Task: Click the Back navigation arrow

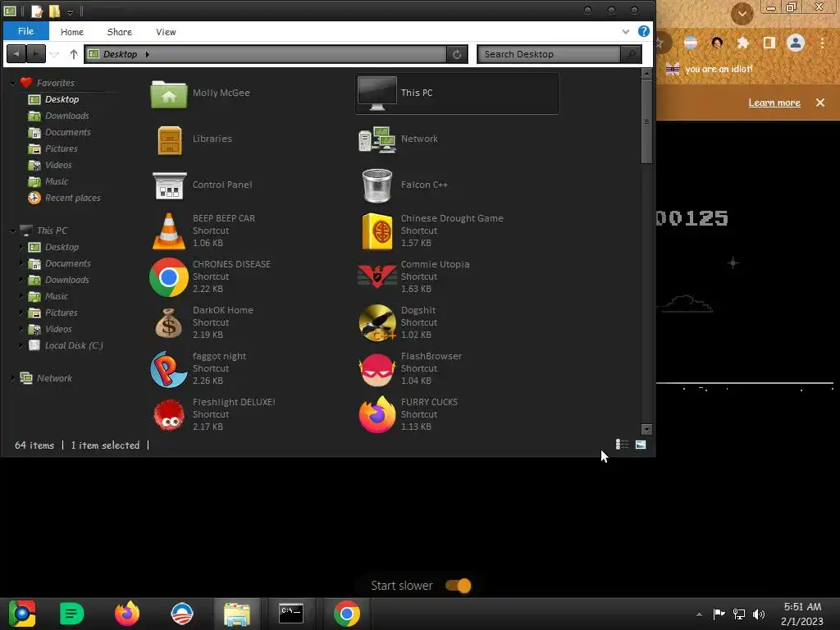Action: tap(16, 54)
